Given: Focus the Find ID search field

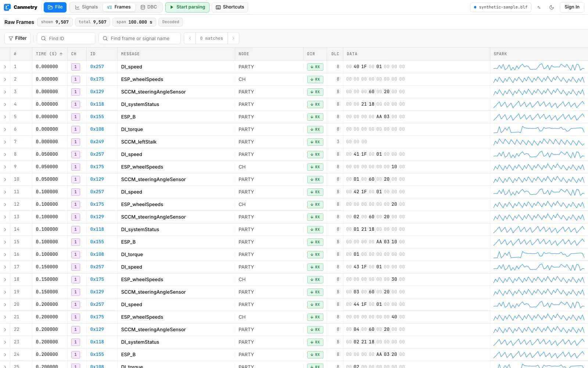Looking at the screenshot, I should 66,38.
